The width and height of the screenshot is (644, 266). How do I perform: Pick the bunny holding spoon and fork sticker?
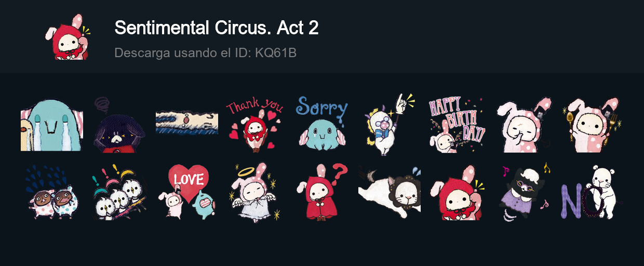click(x=592, y=124)
